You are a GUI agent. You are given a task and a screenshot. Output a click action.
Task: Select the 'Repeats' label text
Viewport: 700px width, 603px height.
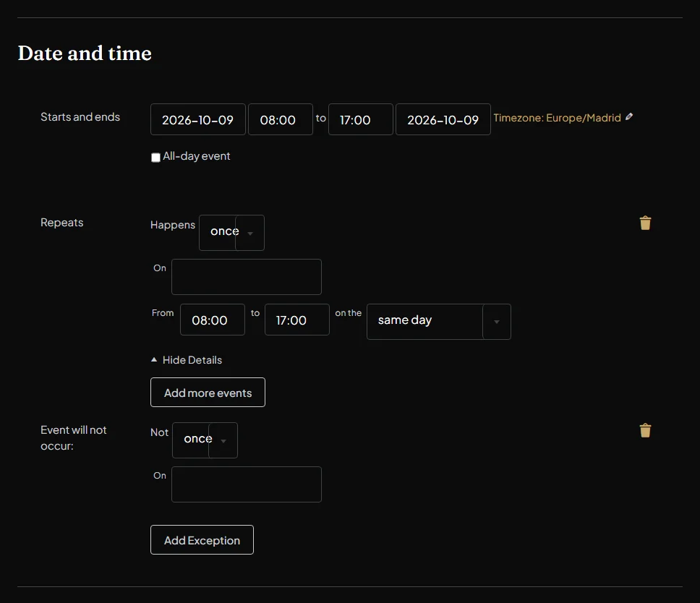point(62,222)
